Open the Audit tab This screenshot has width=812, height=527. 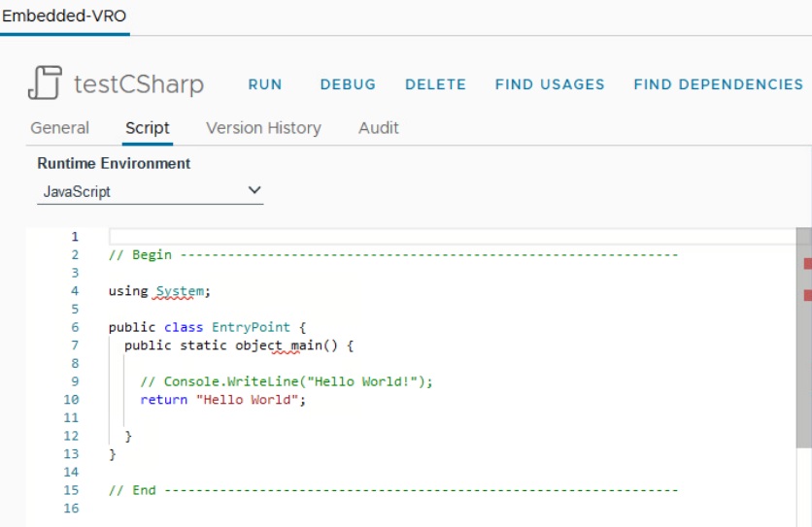pos(379,128)
